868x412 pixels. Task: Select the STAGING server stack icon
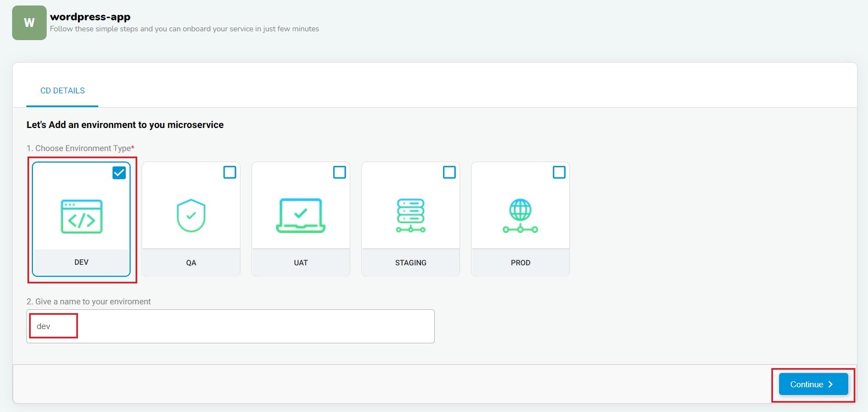pyautogui.click(x=411, y=215)
